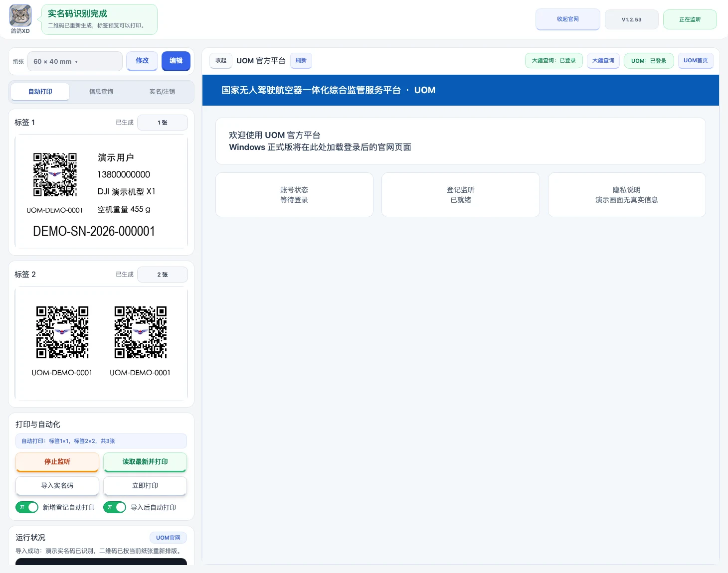This screenshot has height=573, width=728.
Task: Click the 修改 button
Action: pyautogui.click(x=142, y=61)
